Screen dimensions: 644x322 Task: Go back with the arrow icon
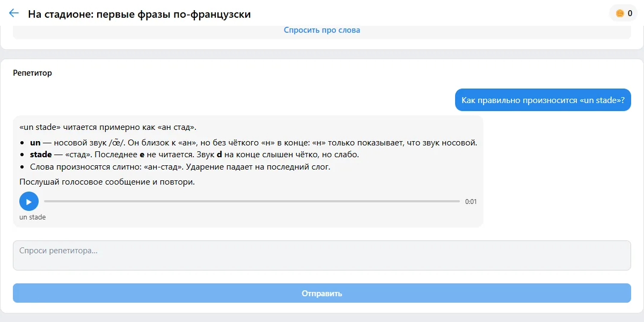14,13
